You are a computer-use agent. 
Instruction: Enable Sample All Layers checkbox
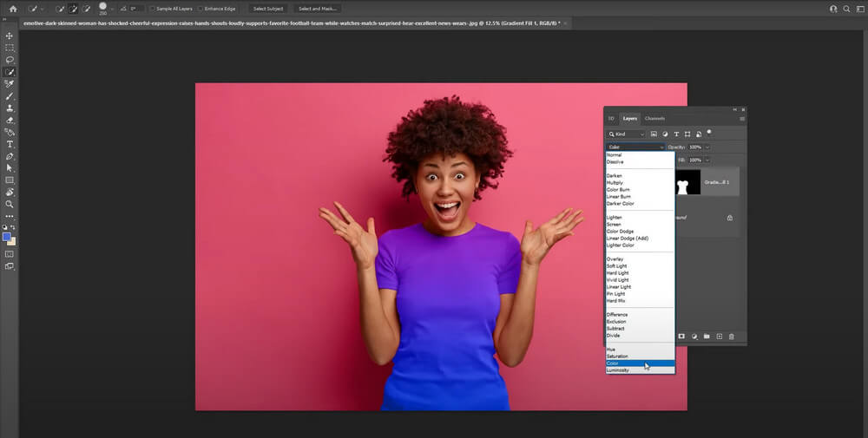click(x=152, y=9)
